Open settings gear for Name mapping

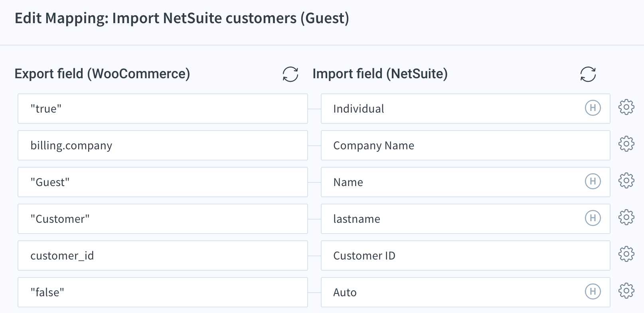click(626, 180)
